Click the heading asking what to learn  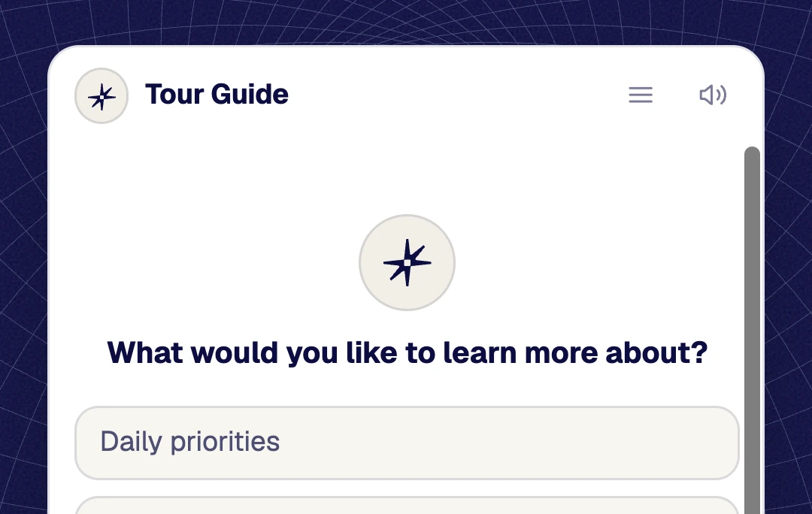(x=407, y=353)
